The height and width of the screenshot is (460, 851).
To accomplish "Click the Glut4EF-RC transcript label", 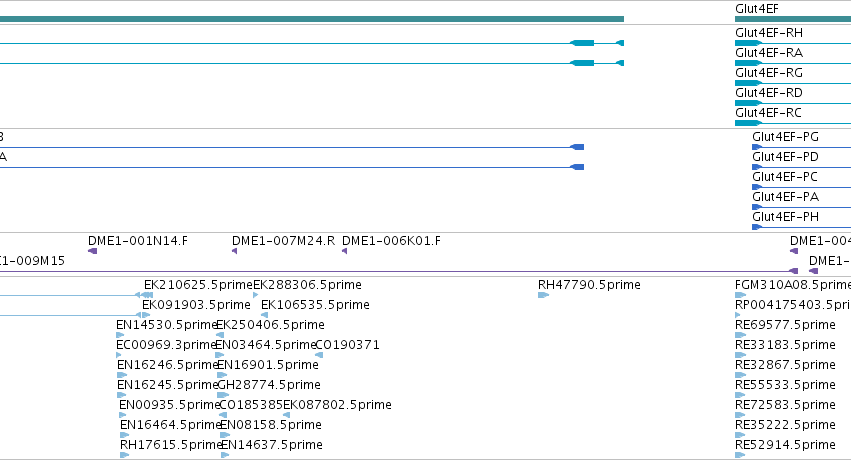I will pyautogui.click(x=769, y=113).
